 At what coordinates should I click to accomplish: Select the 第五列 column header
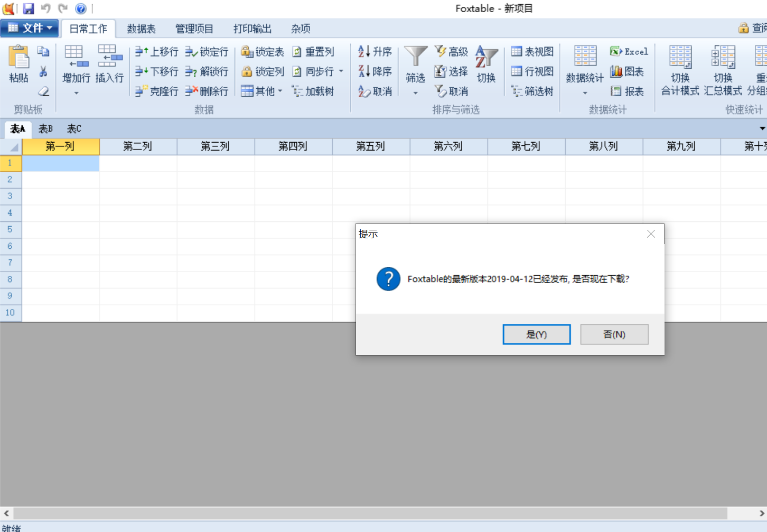coord(371,146)
